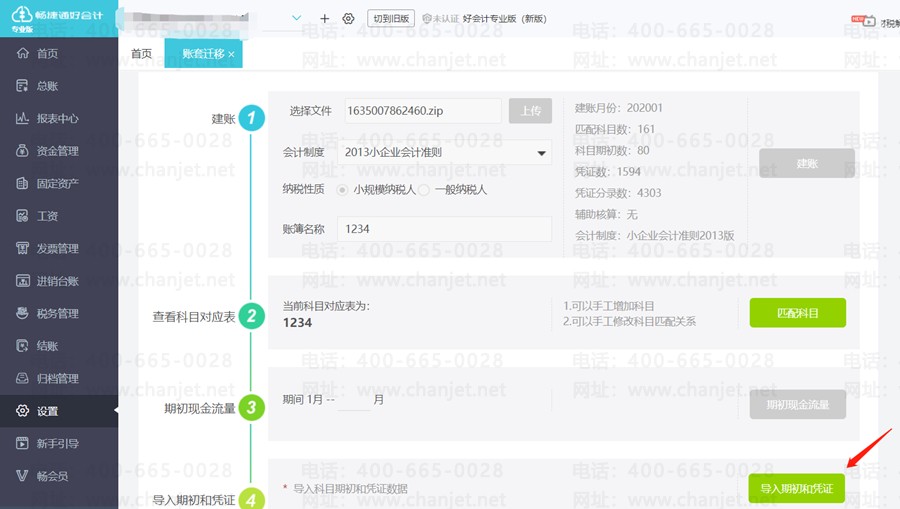Open the 归档管理 archive management icon
The image size is (900, 509).
[22, 378]
